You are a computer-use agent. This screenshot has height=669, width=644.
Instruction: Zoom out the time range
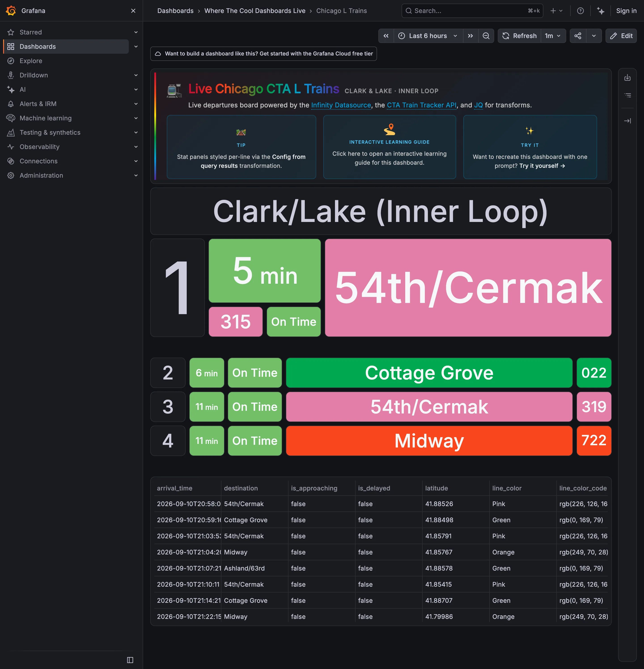click(x=486, y=36)
